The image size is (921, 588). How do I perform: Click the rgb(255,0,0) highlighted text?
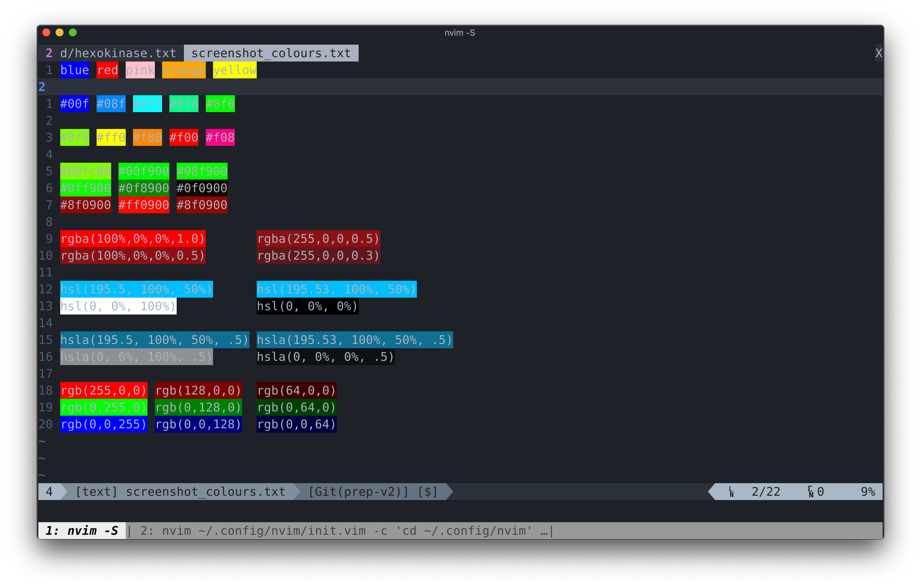coord(104,390)
